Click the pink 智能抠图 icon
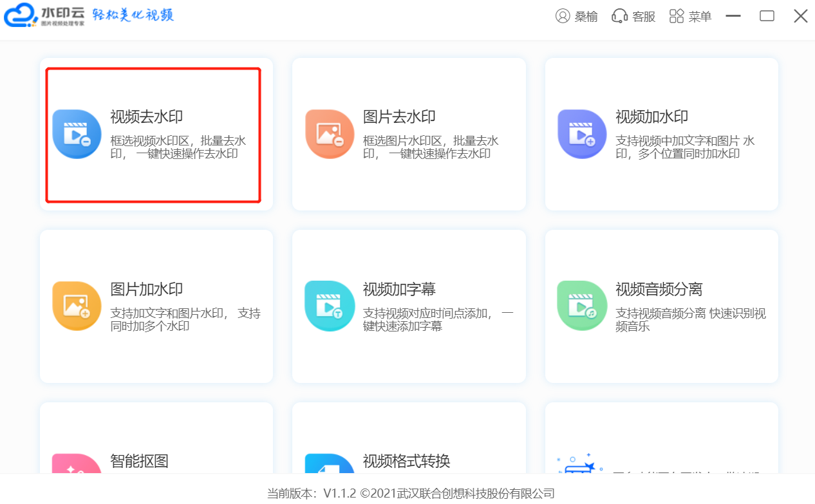 pos(77,464)
